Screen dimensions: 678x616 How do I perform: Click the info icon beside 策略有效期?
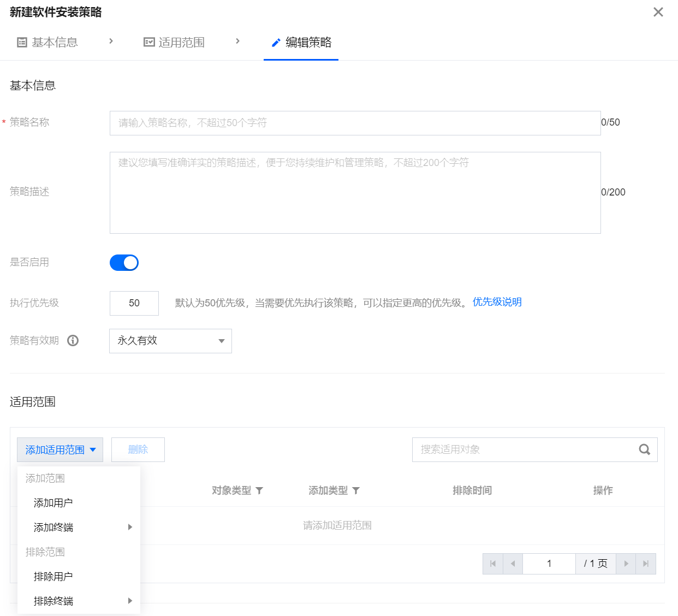[x=73, y=341]
